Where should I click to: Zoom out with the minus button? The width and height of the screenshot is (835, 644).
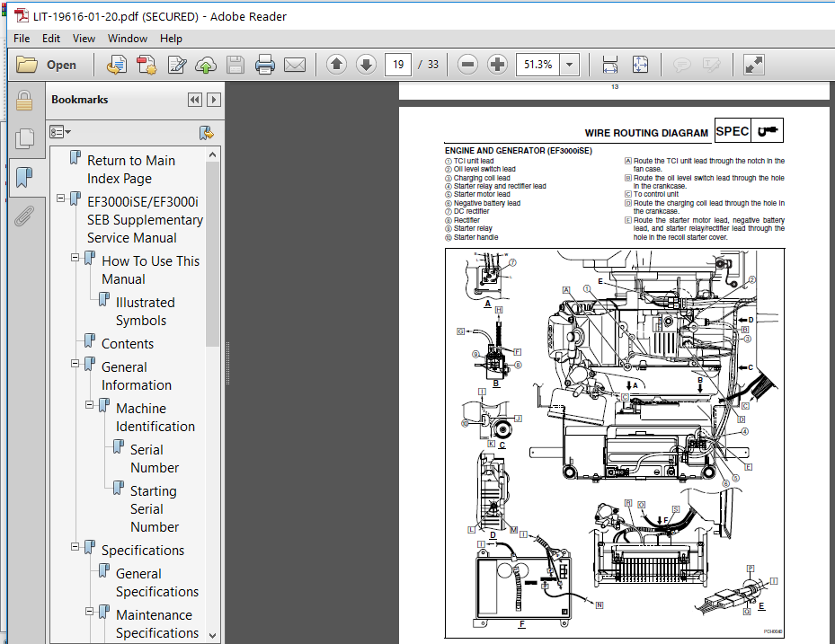click(x=467, y=65)
